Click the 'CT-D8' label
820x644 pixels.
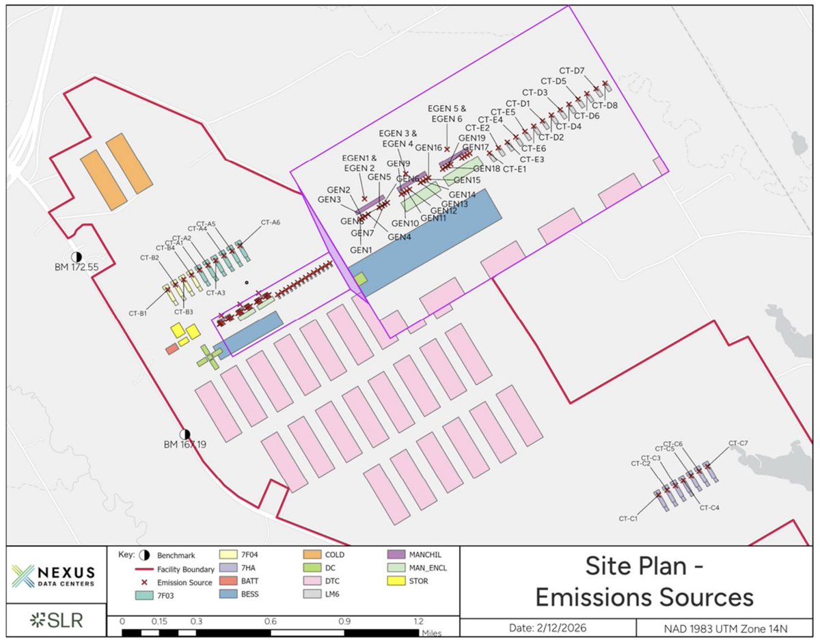(605, 106)
